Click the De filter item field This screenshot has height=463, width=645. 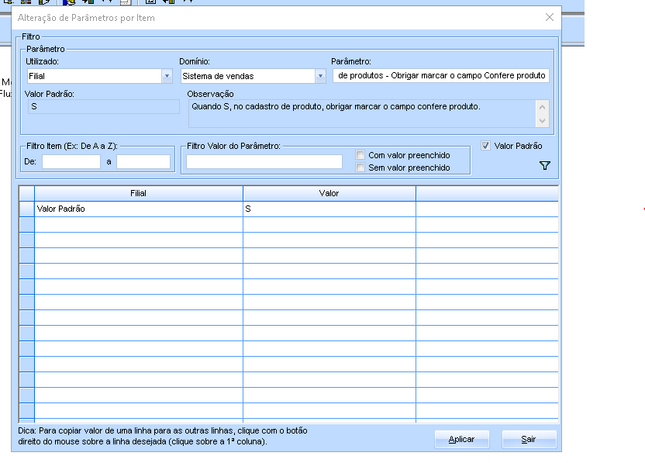click(70, 161)
